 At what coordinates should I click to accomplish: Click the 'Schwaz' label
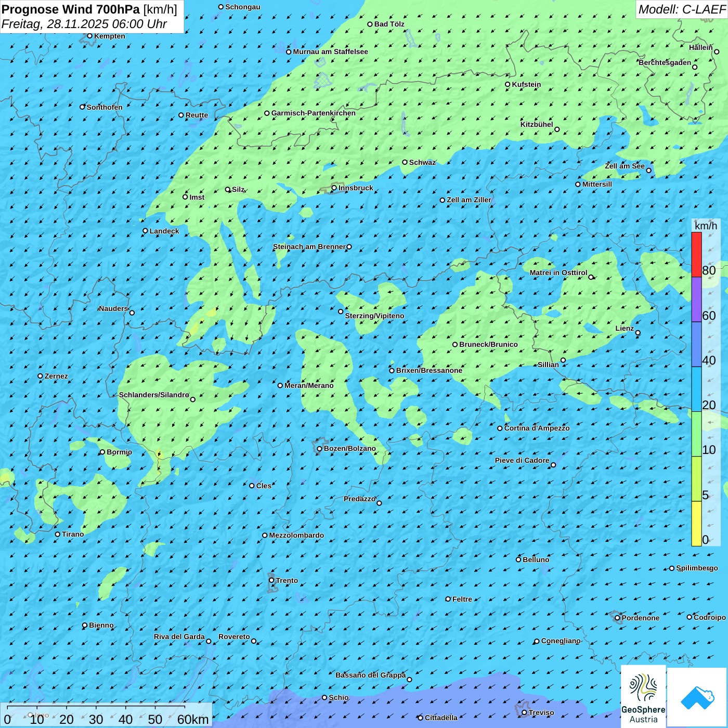[422, 162]
